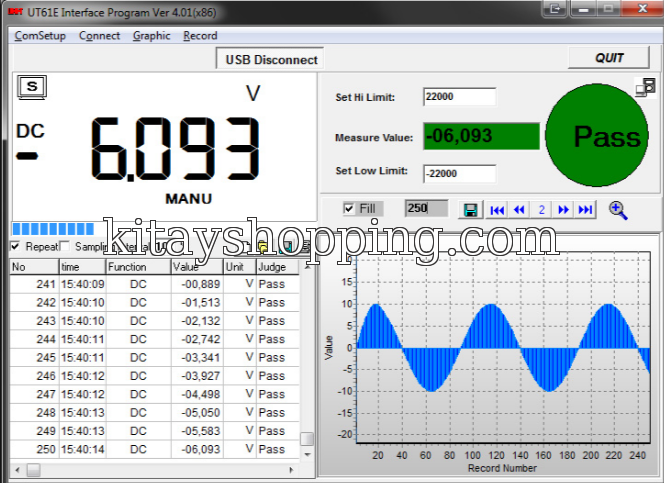The image size is (664, 483).
Task: Open the Graphic menu
Action: click(x=152, y=36)
